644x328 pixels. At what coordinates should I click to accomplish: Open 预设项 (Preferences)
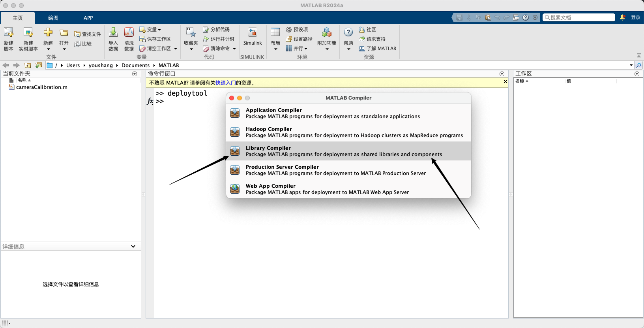pos(297,30)
